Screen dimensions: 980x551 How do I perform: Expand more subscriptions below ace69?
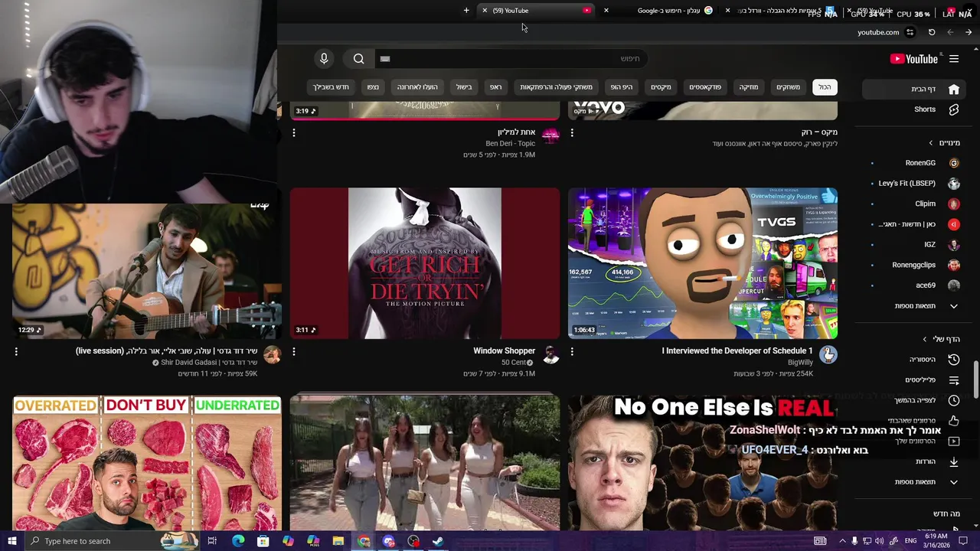(914, 306)
